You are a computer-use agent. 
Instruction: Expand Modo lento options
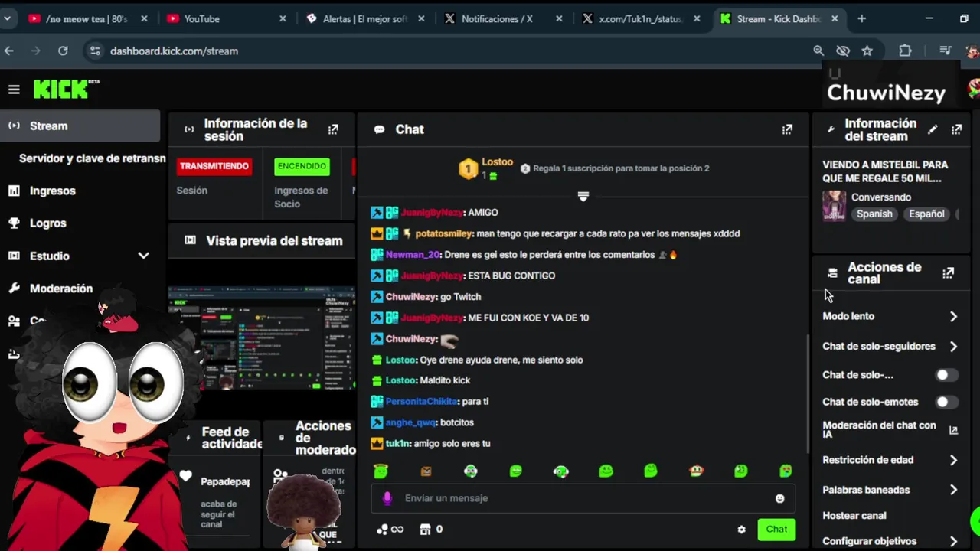click(x=953, y=316)
